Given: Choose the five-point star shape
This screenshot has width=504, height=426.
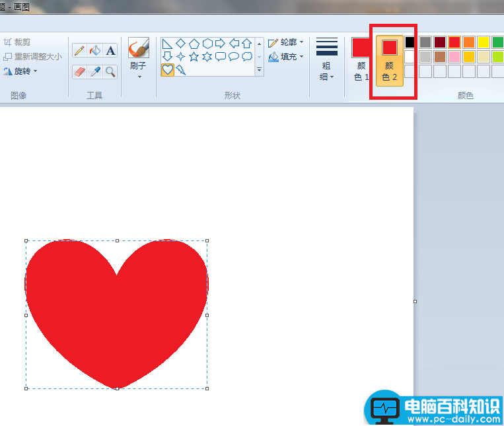Looking at the screenshot, I should point(194,57).
